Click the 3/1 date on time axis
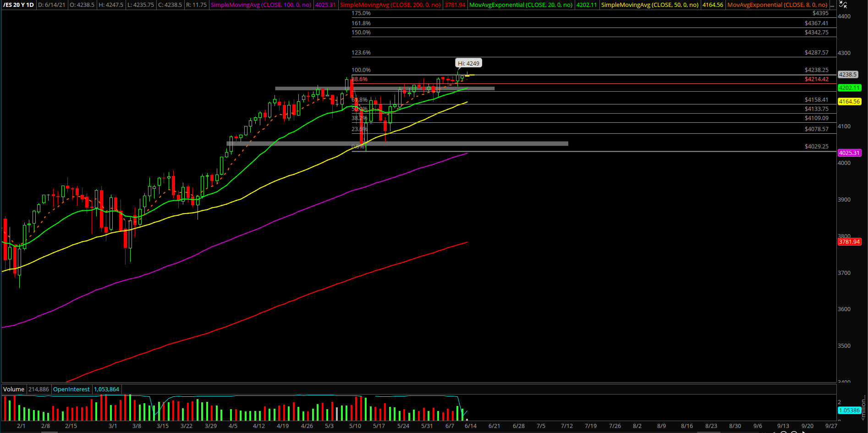Viewport: 868px width, 433px height. (x=113, y=426)
